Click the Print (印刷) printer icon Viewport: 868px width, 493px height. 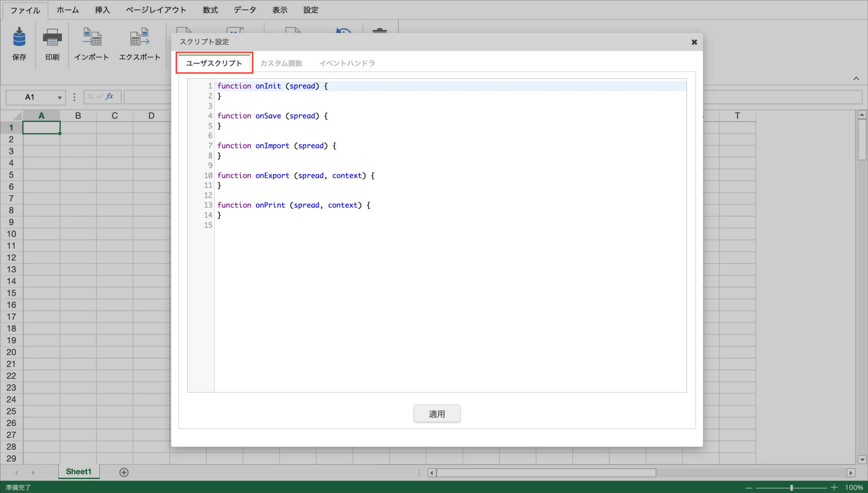[52, 37]
